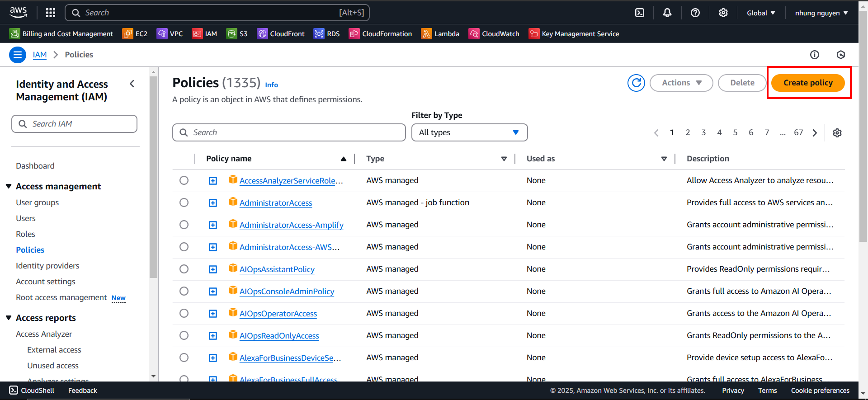Collapse the Access management section
The height and width of the screenshot is (400, 868).
pos(9,186)
